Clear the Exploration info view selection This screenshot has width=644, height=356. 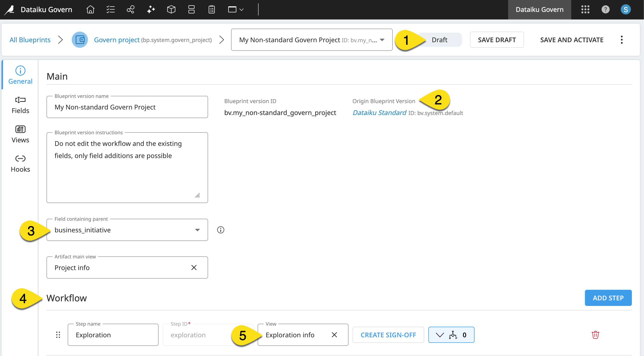pyautogui.click(x=334, y=335)
